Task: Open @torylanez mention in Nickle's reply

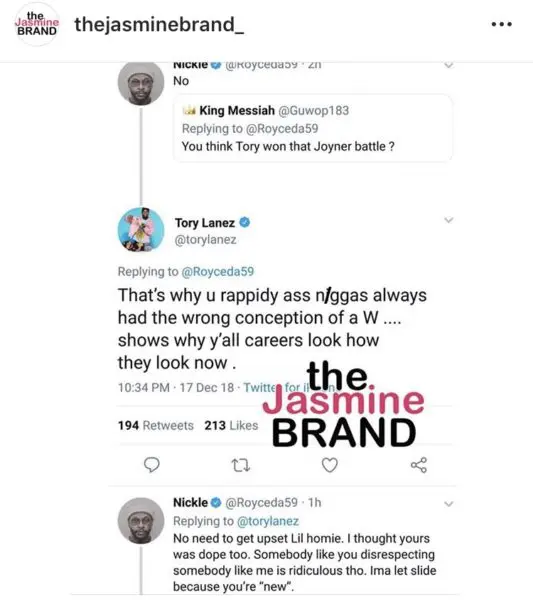Action: click(x=268, y=521)
